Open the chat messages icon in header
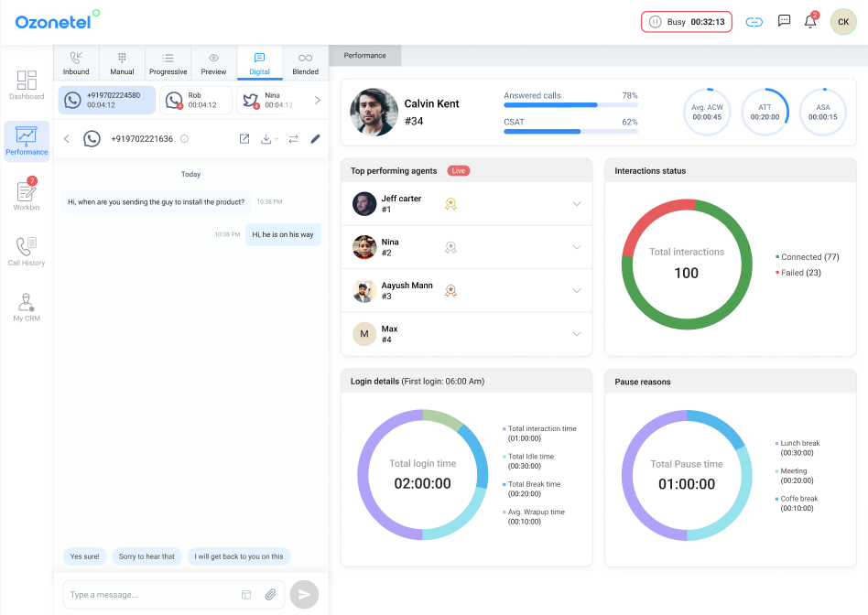The image size is (868, 615). pyautogui.click(x=784, y=21)
